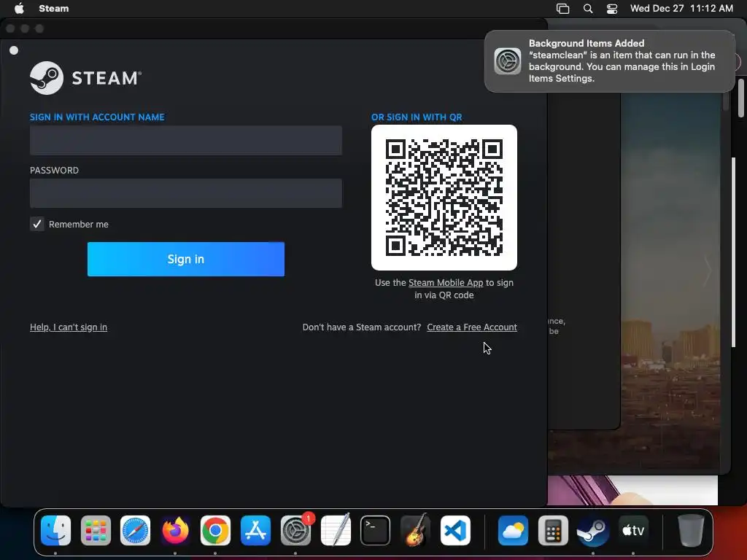
Task: Launch GarageBand from the Dock
Action: pos(415,531)
